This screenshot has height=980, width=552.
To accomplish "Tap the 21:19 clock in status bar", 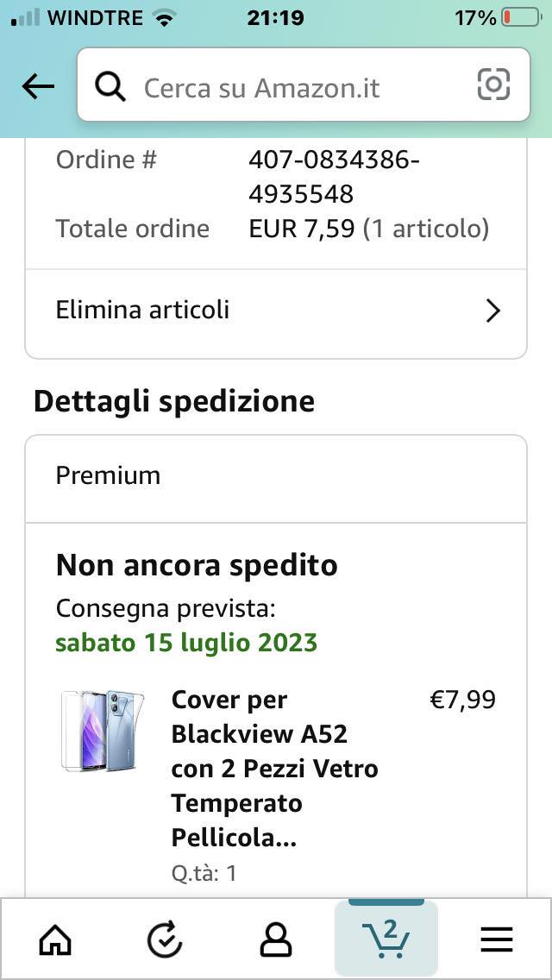I will [x=275, y=17].
